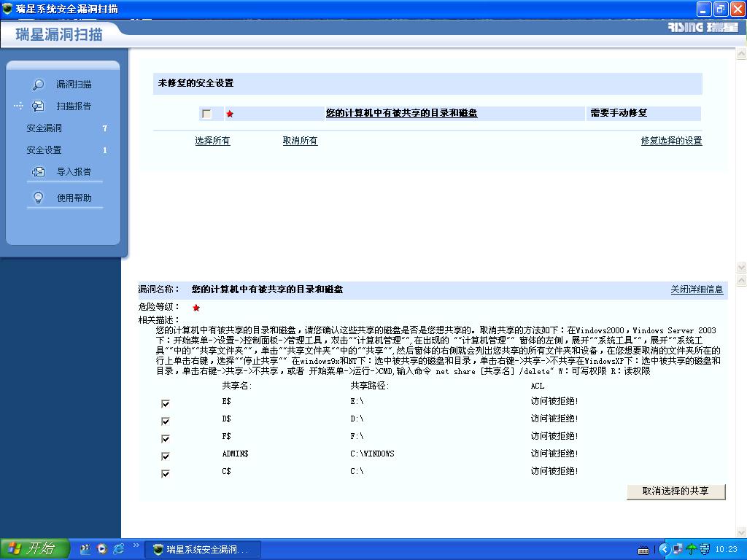The width and height of the screenshot is (747, 560).
Task: Click the taskbar clock 10:23
Action: click(x=726, y=550)
